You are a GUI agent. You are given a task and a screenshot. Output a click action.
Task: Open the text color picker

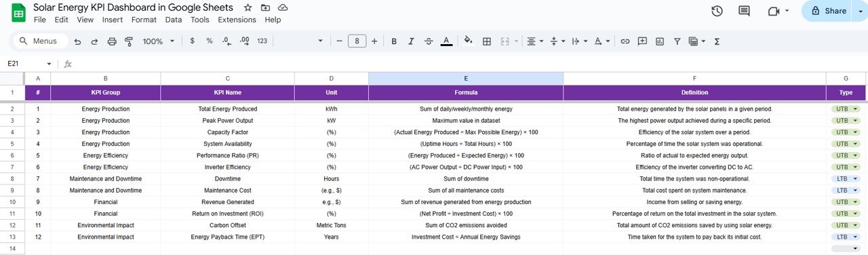point(446,41)
